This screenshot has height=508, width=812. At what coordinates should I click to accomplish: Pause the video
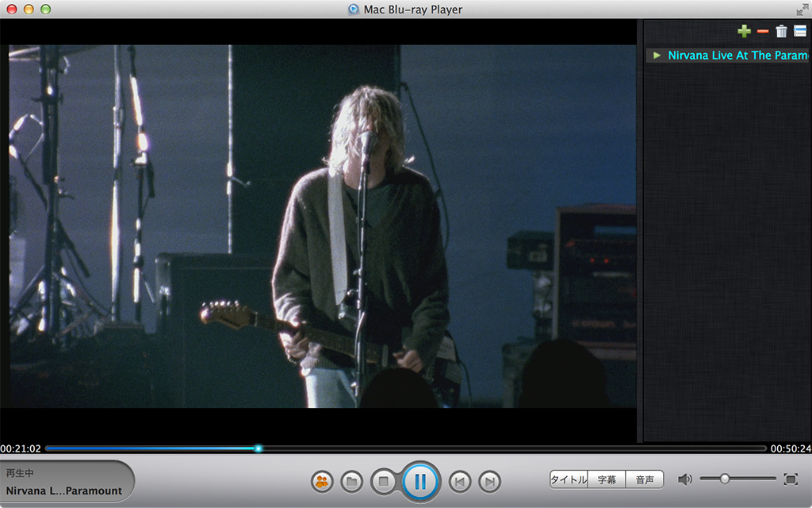420,482
